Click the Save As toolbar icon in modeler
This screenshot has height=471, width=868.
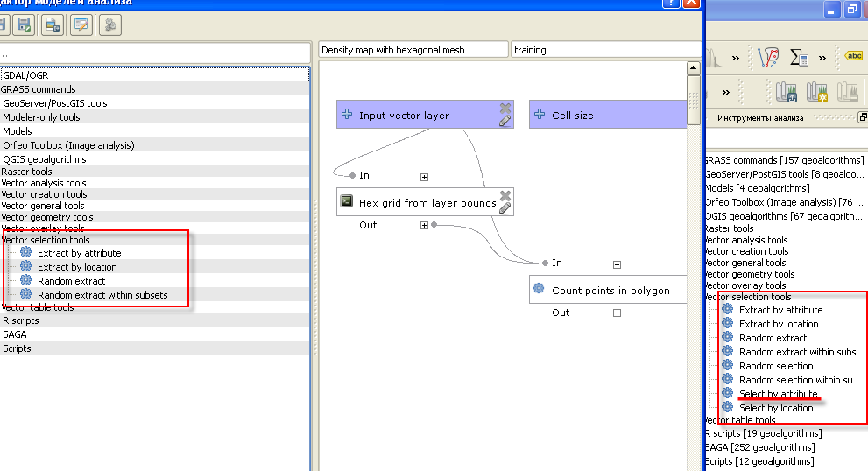(x=24, y=25)
